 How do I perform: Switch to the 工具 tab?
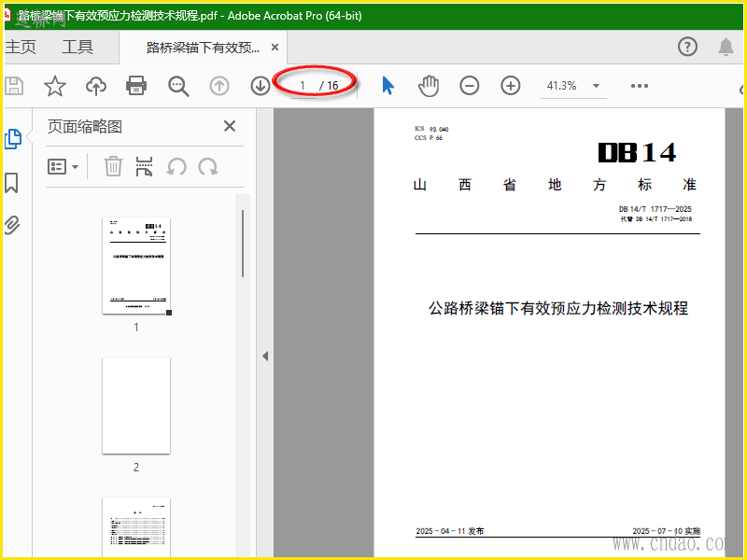(x=78, y=47)
